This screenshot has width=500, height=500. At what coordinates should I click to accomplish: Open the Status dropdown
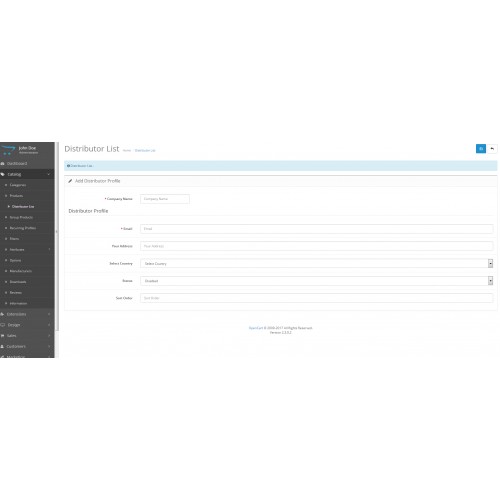click(316, 281)
